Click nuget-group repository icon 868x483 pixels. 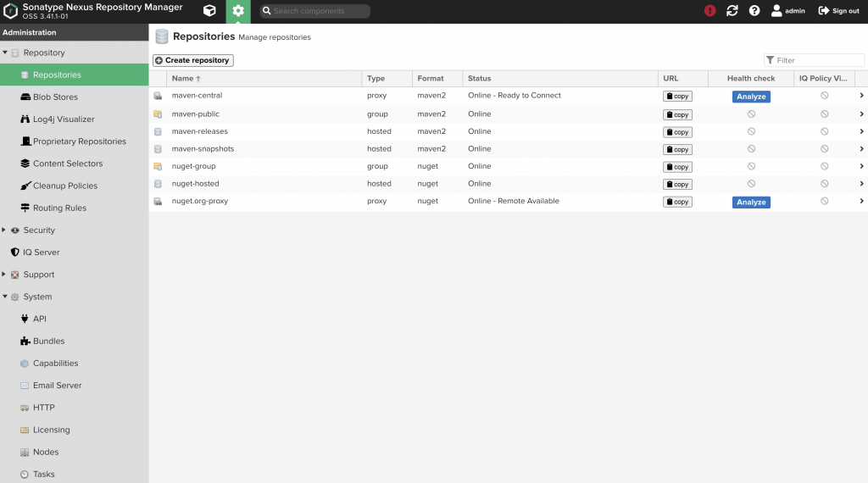[158, 166]
